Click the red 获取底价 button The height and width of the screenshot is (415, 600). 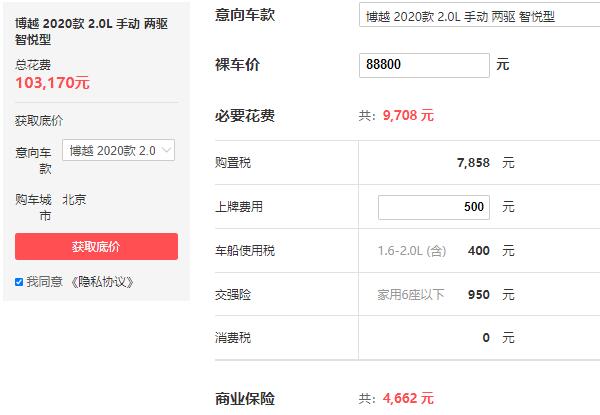click(96, 247)
